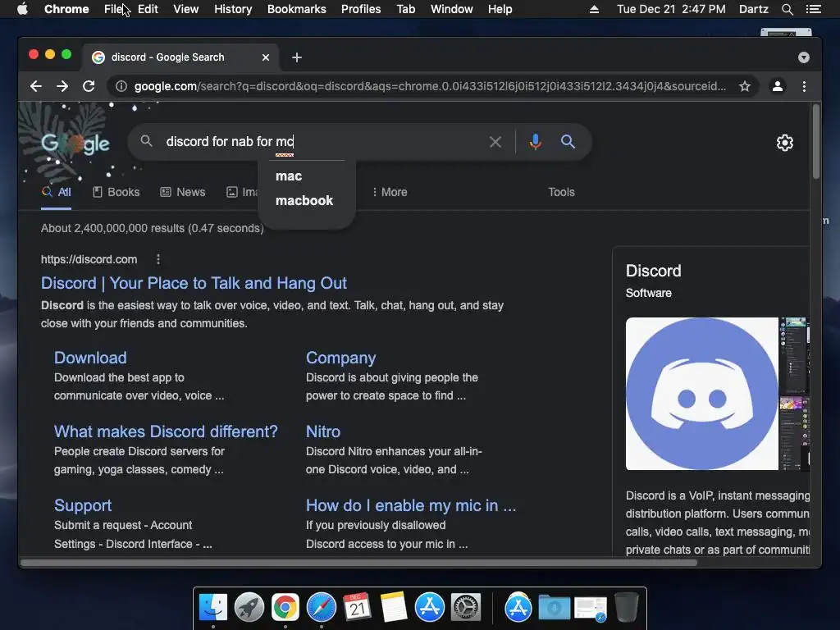Open 'Discord | Your Place to Talk' result
Viewport: 840px width, 630px height.
(x=194, y=283)
